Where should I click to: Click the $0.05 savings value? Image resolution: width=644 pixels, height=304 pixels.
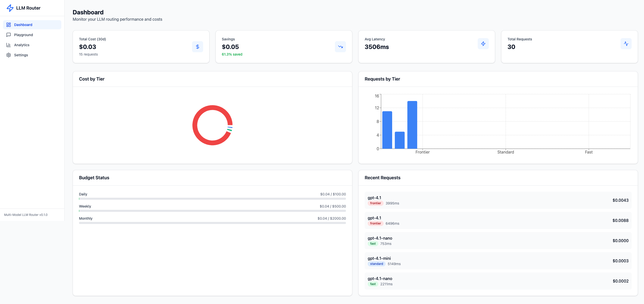click(230, 47)
